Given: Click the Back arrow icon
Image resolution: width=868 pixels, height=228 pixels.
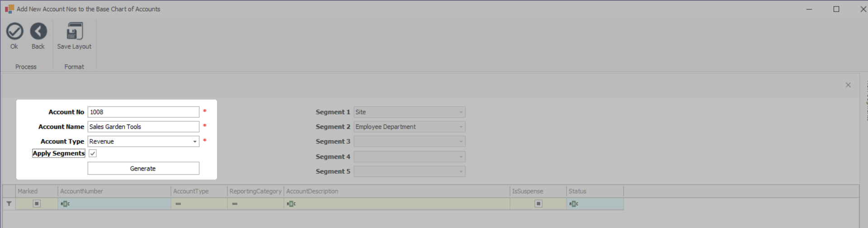Looking at the screenshot, I should pos(38,32).
